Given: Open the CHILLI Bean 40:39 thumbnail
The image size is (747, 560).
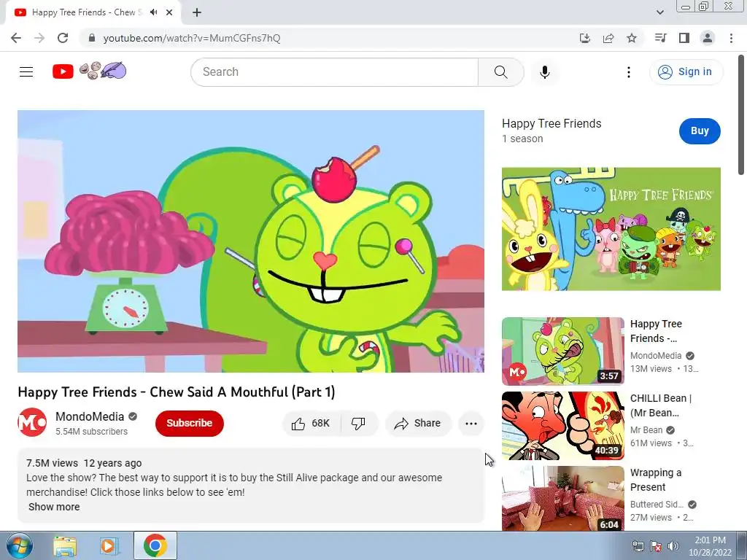Looking at the screenshot, I should pyautogui.click(x=562, y=426).
